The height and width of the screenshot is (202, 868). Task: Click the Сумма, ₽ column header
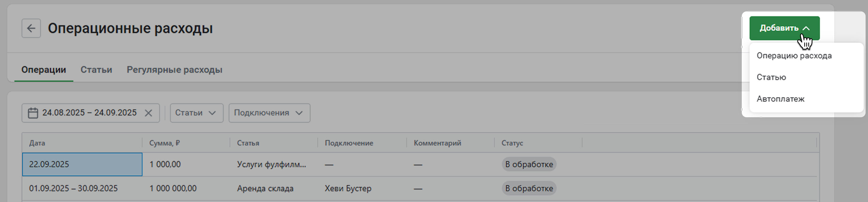tap(164, 143)
